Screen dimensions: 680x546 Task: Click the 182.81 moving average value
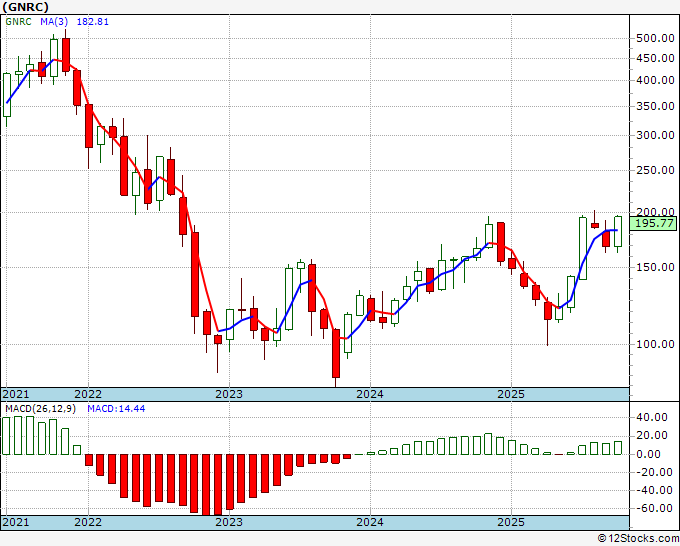[x=92, y=22]
